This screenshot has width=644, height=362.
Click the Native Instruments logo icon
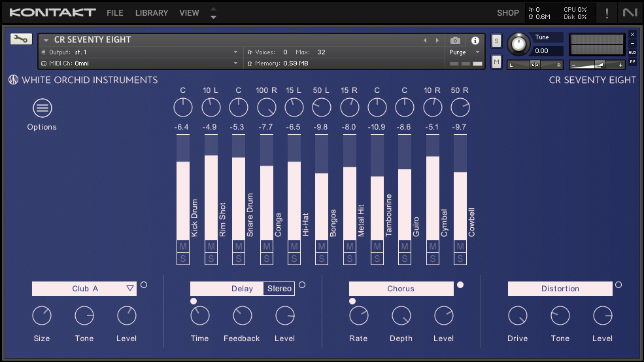tap(630, 12)
